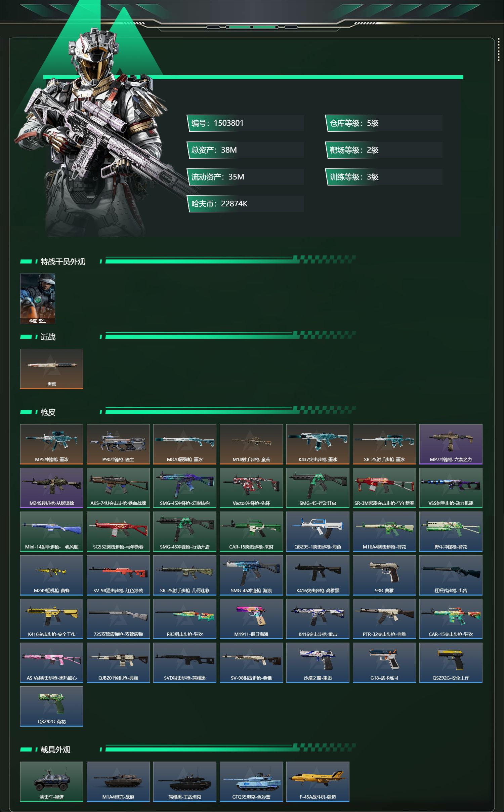Pick the M1911-假日海滩 pistol skin

(x=251, y=619)
